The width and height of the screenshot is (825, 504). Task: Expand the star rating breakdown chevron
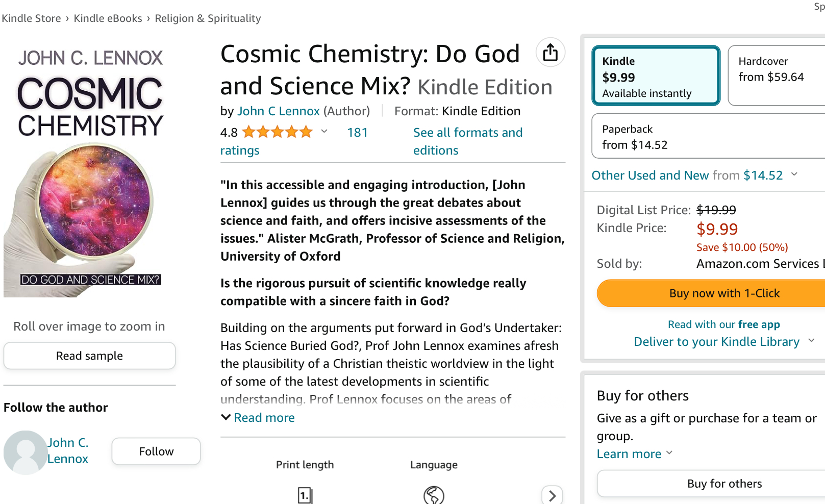pyautogui.click(x=324, y=132)
